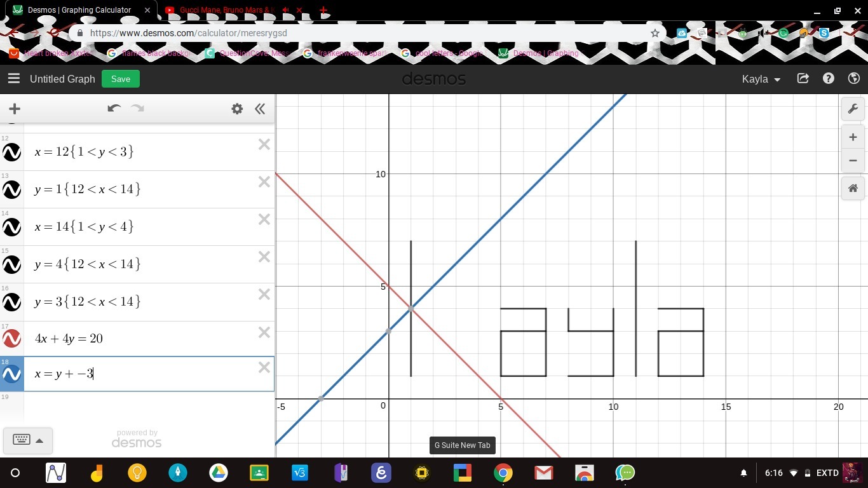Close the Desmos Graphing Calculator tab
This screenshot has width=868, height=488.
(x=147, y=10)
